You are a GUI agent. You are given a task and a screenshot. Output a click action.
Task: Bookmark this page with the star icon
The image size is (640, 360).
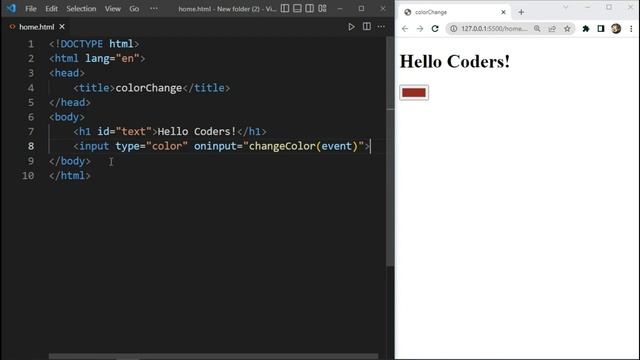567,29
